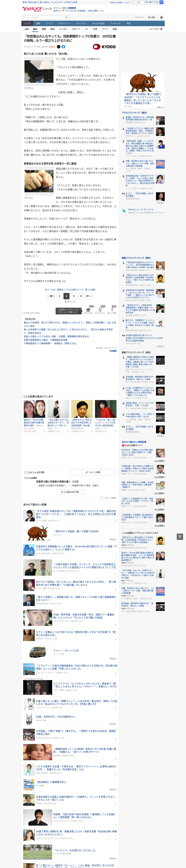Open the comment count 477 bubble icon

[45, 47]
